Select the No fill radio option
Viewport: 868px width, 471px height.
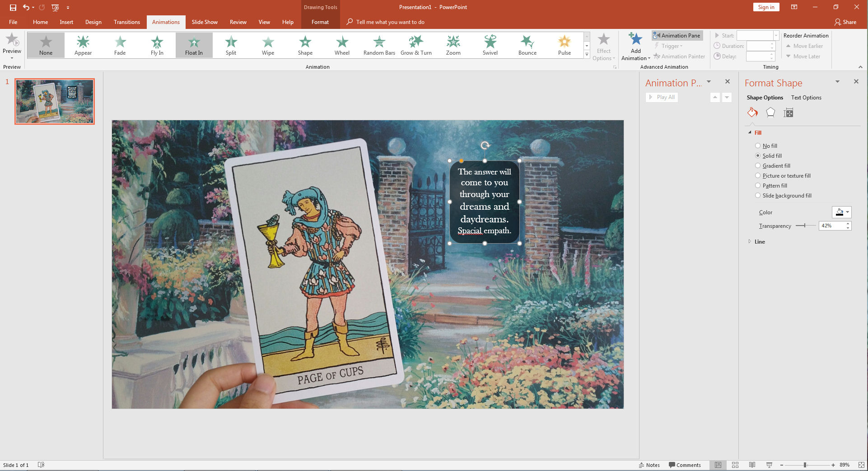point(758,146)
